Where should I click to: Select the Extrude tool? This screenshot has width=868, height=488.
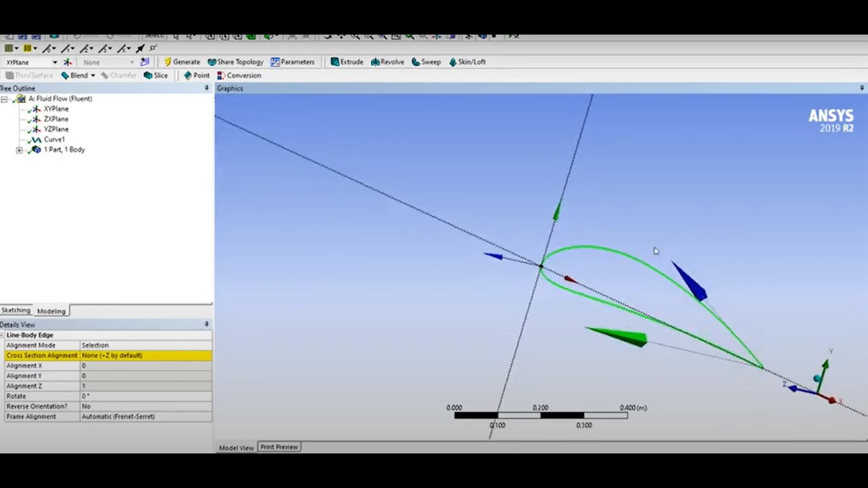[347, 62]
